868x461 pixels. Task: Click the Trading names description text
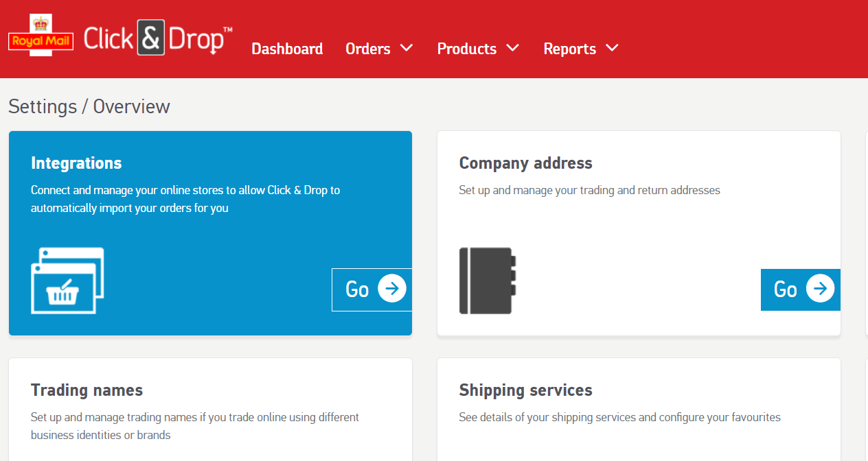click(195, 426)
